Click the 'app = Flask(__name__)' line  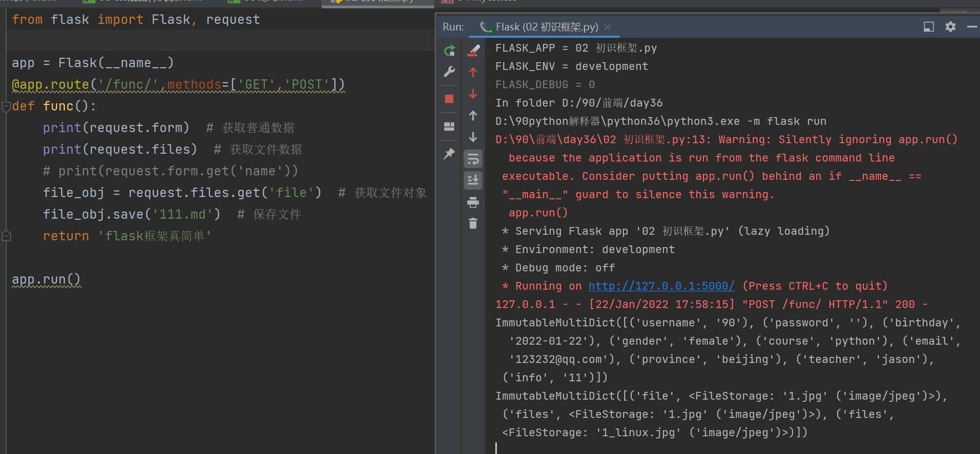[93, 63]
